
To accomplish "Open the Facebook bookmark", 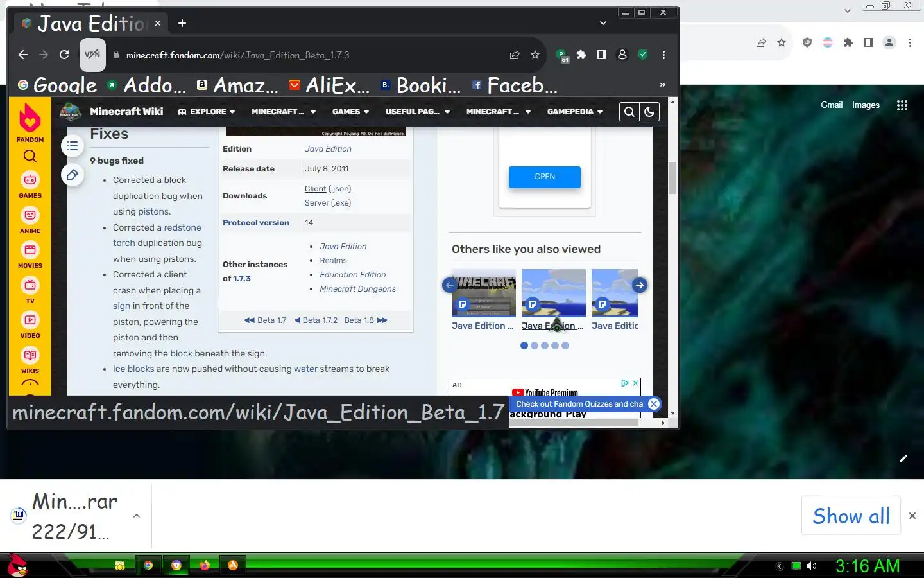I will [x=515, y=85].
